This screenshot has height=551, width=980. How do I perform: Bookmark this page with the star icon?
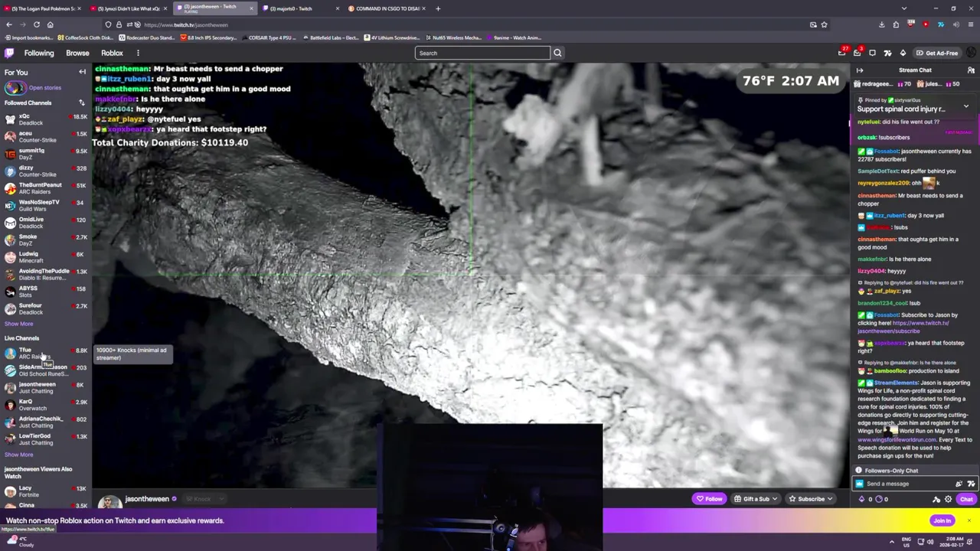click(x=824, y=24)
